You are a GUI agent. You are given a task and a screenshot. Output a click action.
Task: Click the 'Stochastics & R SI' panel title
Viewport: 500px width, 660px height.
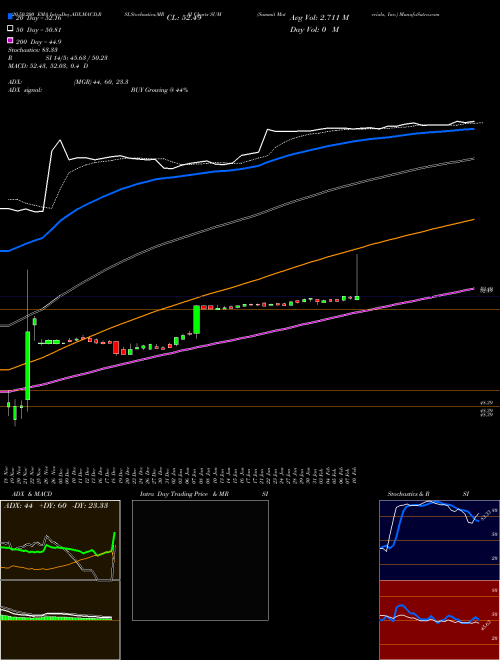pyautogui.click(x=428, y=494)
